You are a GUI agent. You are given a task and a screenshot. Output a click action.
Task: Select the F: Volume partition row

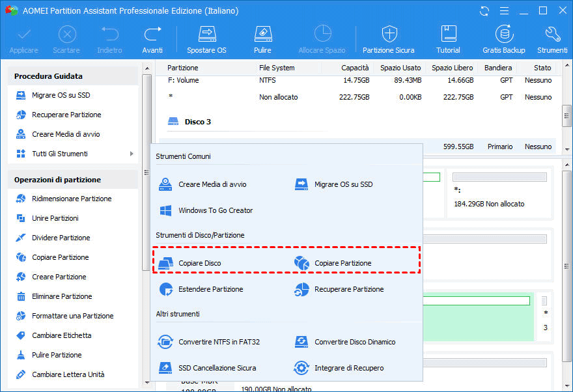coord(358,80)
